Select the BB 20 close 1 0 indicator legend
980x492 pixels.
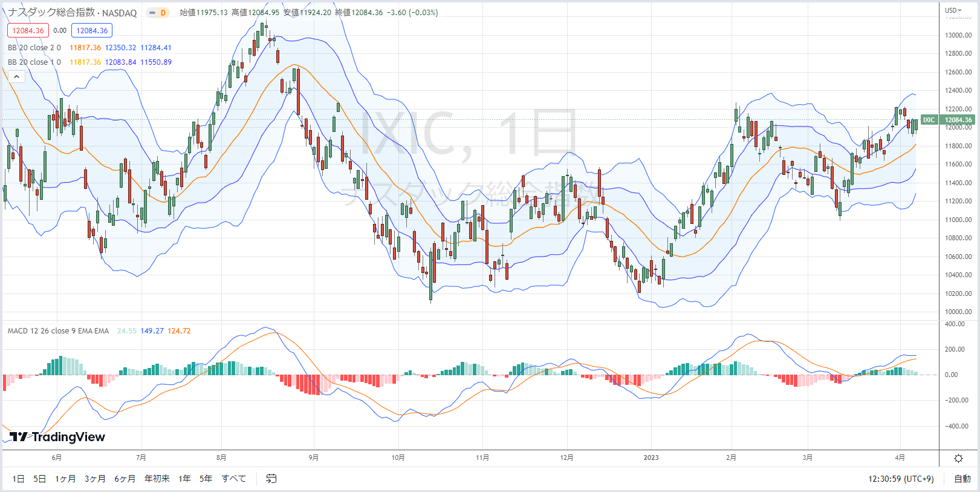coord(34,62)
